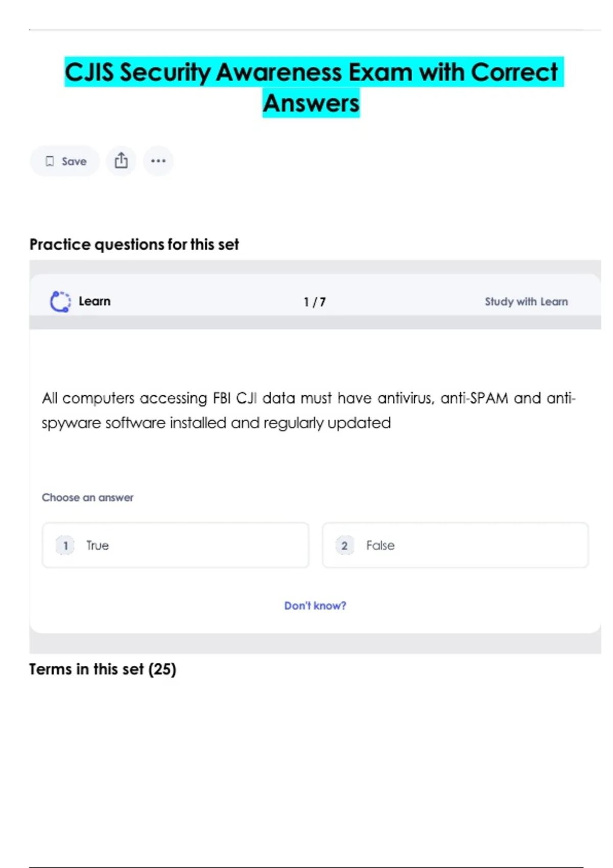Click the 1 / 7 question counter
Screen dimensions: 613x868
(315, 302)
